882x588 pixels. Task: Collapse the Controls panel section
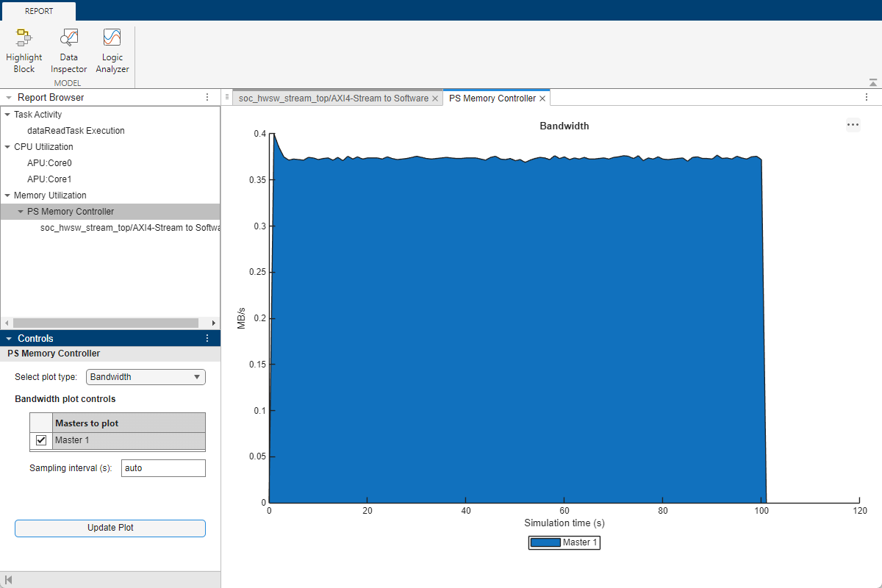[8, 339]
